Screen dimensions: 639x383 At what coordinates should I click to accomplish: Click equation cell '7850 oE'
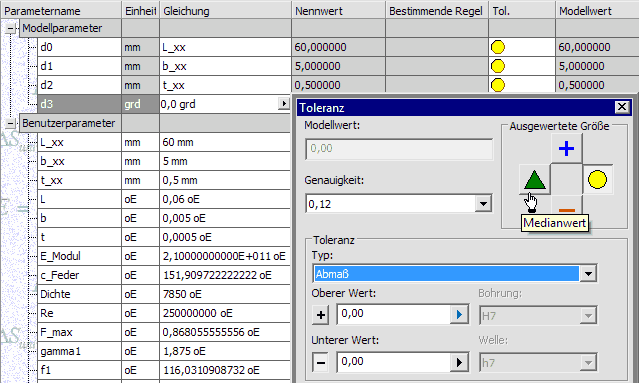point(225,294)
